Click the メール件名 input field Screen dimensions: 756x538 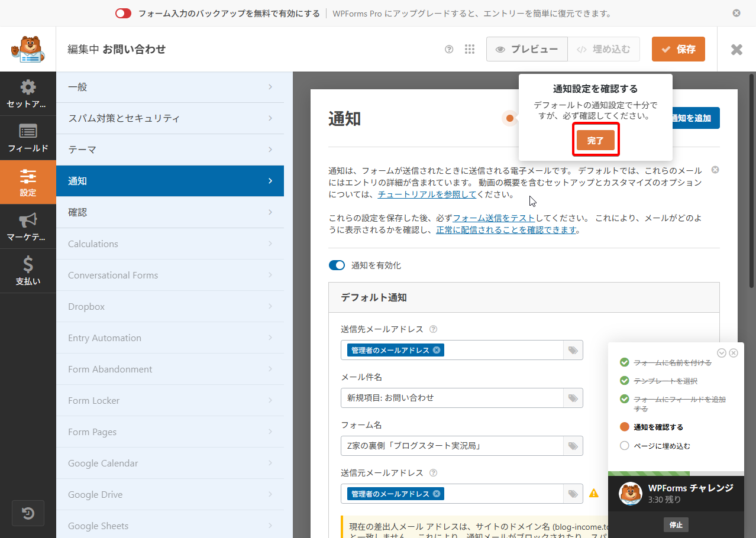[452, 398]
